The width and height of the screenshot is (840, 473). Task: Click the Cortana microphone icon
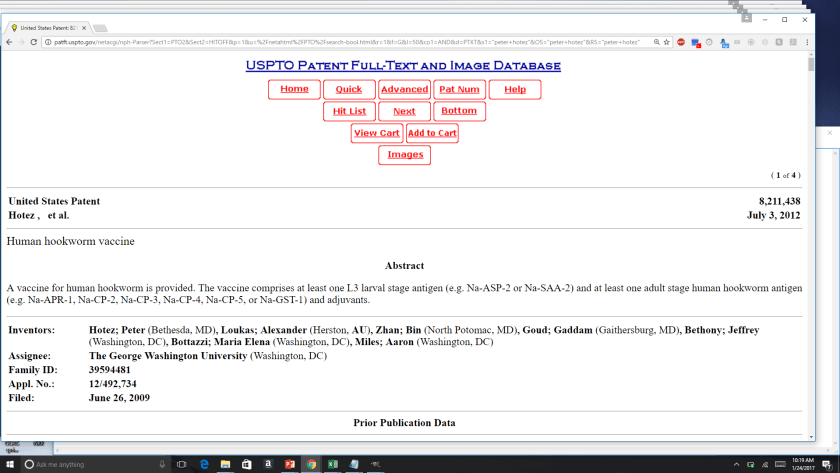tap(162, 464)
